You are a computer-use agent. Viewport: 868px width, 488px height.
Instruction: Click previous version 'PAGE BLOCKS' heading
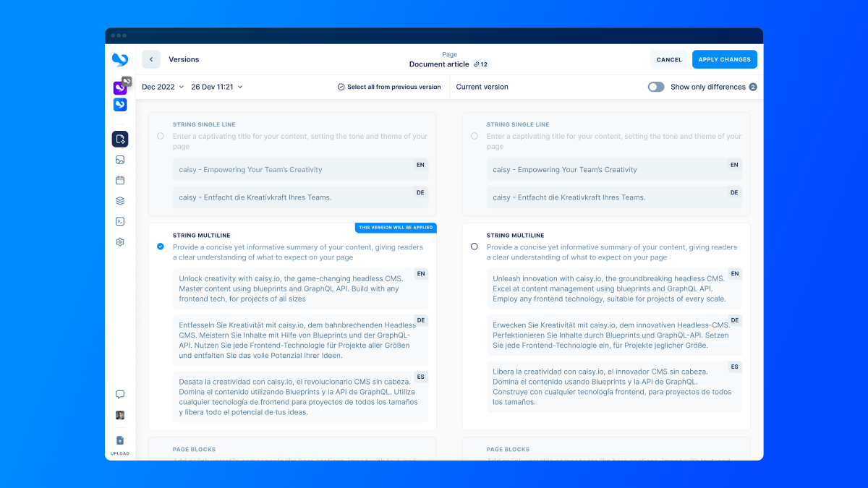[x=195, y=450]
